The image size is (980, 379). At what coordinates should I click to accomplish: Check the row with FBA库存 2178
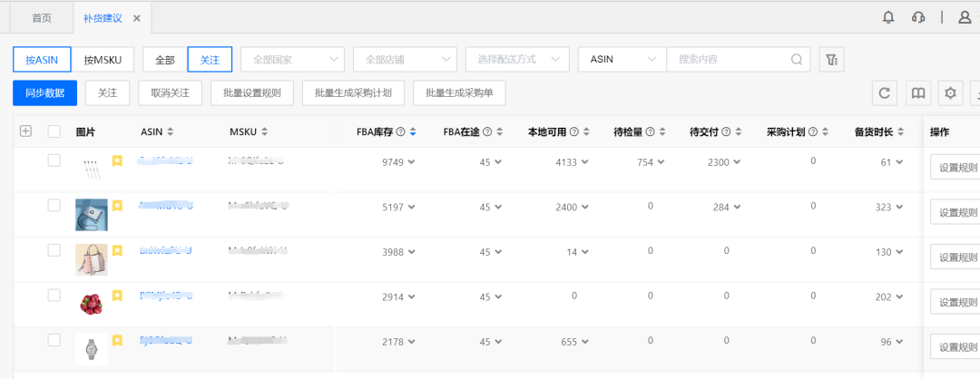click(54, 340)
